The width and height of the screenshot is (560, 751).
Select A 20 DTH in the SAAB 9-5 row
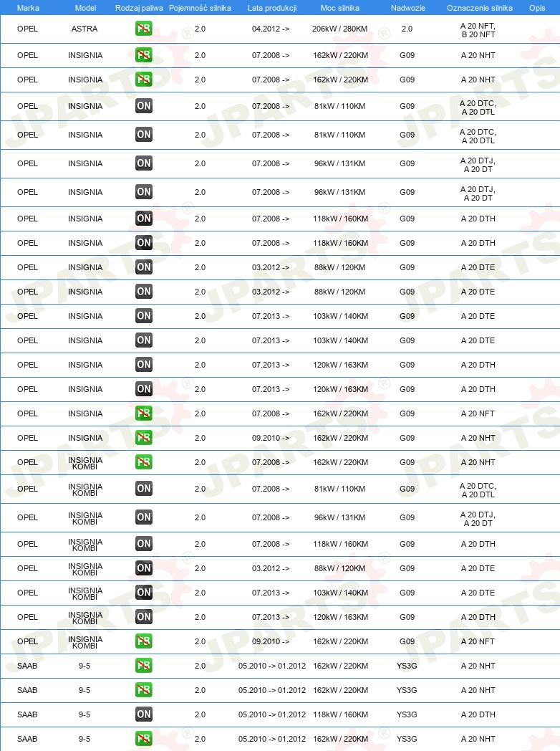pyautogui.click(x=478, y=714)
